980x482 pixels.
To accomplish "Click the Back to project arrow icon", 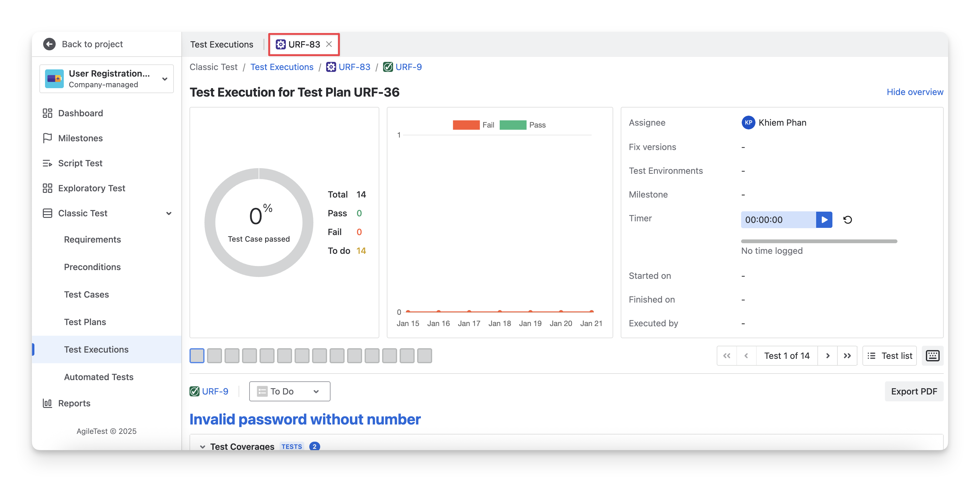I will 49,44.
